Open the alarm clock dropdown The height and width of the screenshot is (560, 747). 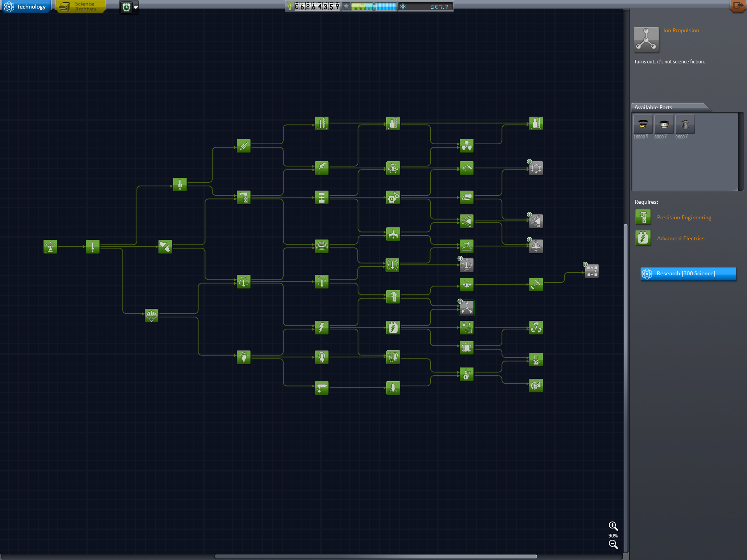135,7
